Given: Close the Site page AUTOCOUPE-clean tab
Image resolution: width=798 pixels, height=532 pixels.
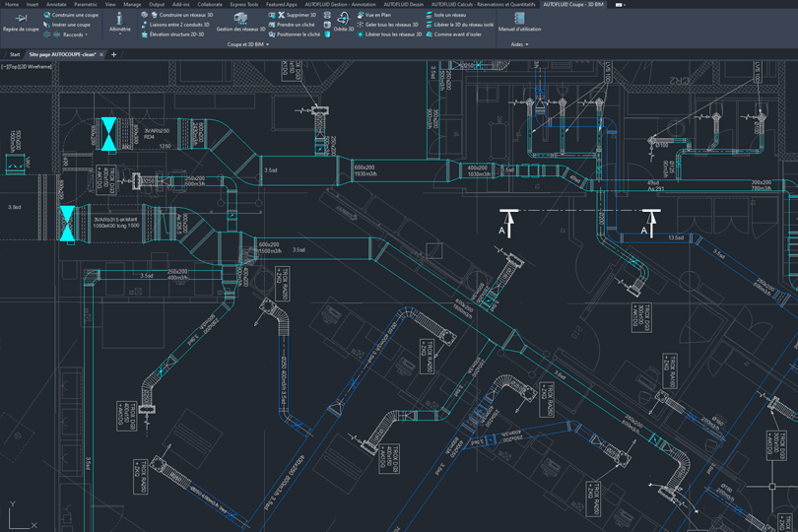Looking at the screenshot, I should 102,54.
